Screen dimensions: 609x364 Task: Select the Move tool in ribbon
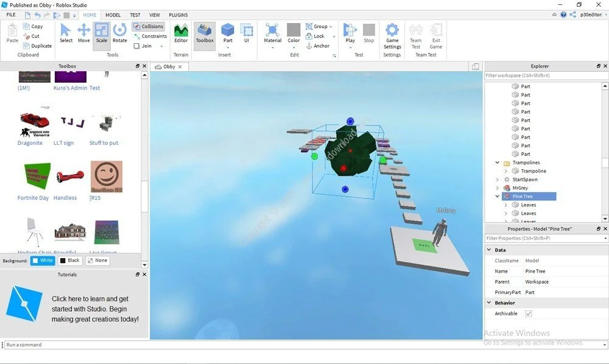[83, 33]
